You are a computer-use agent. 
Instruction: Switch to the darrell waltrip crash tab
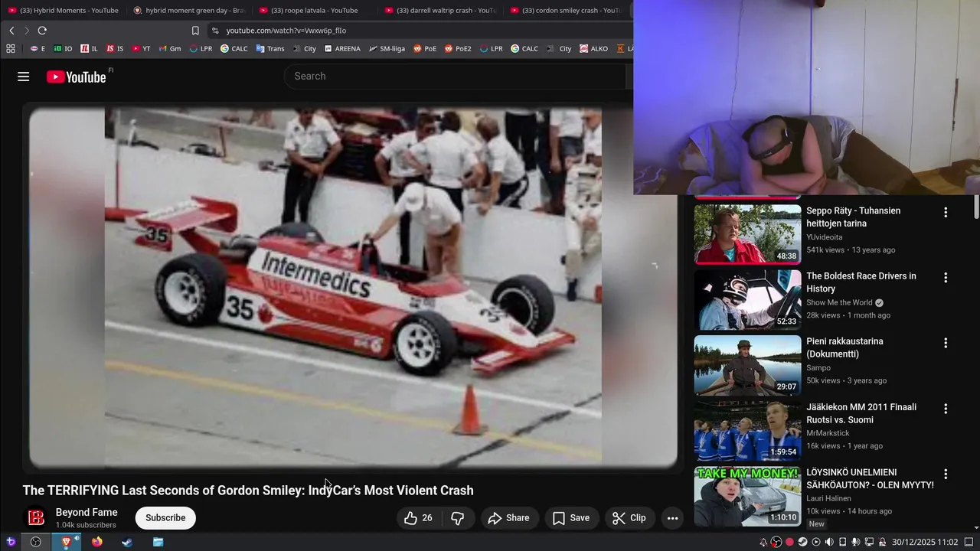[x=440, y=10]
